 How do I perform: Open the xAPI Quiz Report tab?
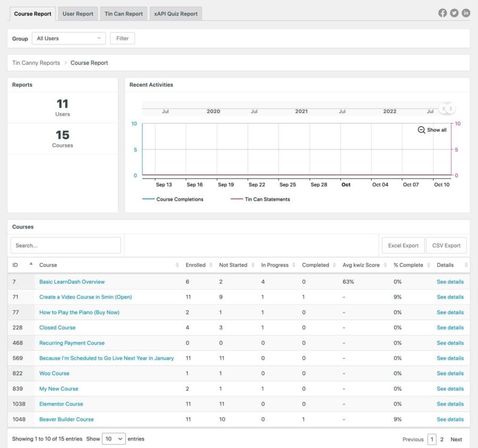pyautogui.click(x=176, y=13)
